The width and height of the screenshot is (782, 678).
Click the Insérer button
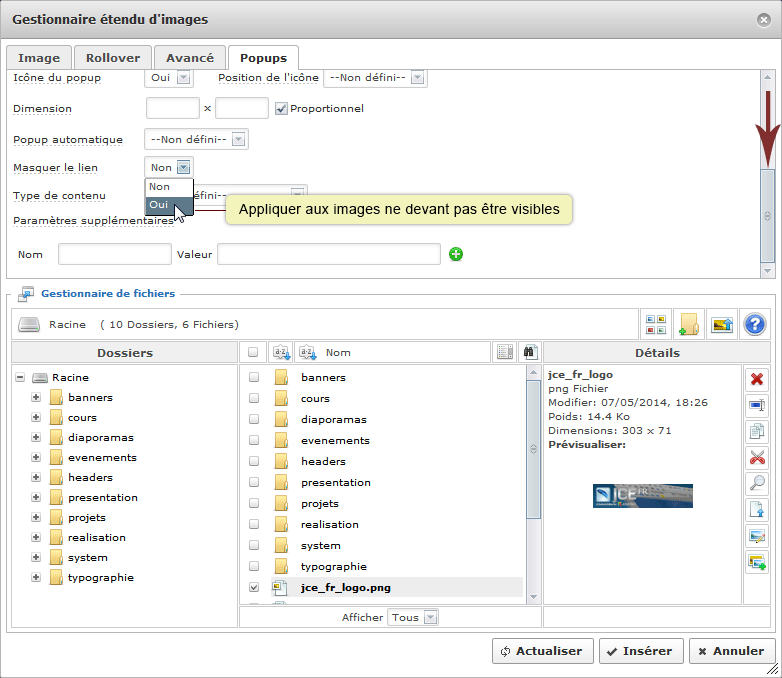[641, 651]
